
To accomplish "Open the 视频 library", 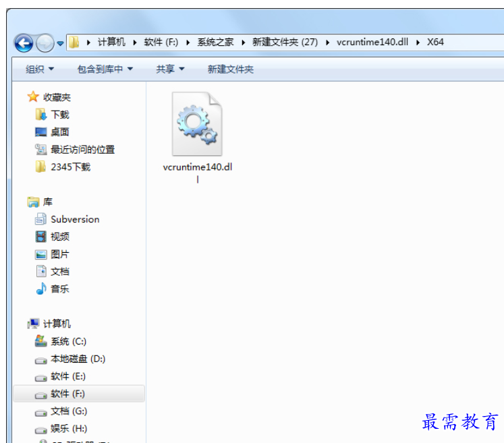I will point(60,237).
